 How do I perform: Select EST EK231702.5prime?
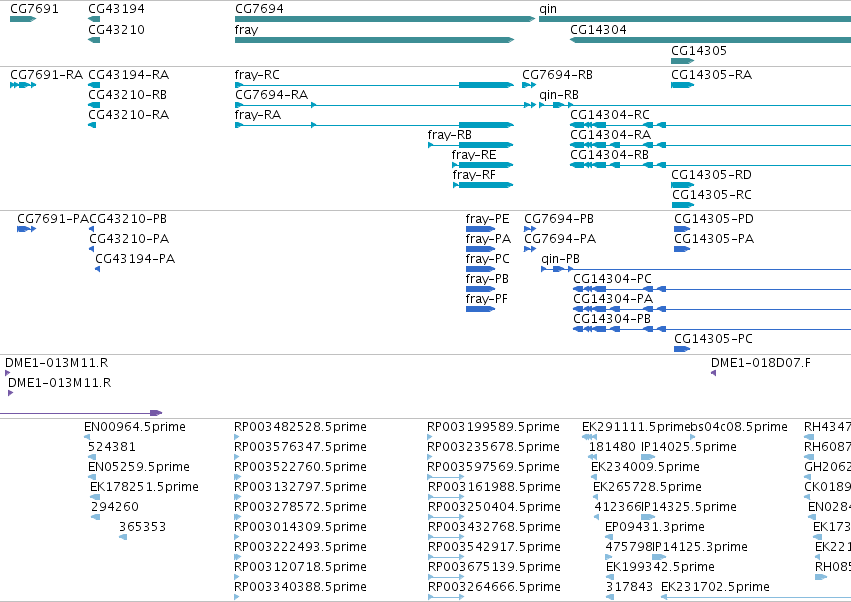[715, 587]
